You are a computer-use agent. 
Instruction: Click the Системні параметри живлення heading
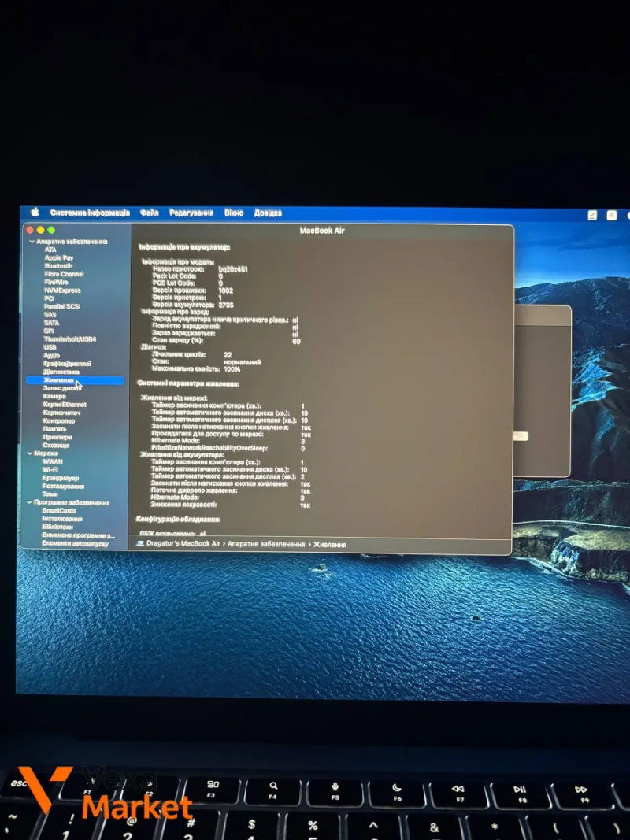coord(188,383)
